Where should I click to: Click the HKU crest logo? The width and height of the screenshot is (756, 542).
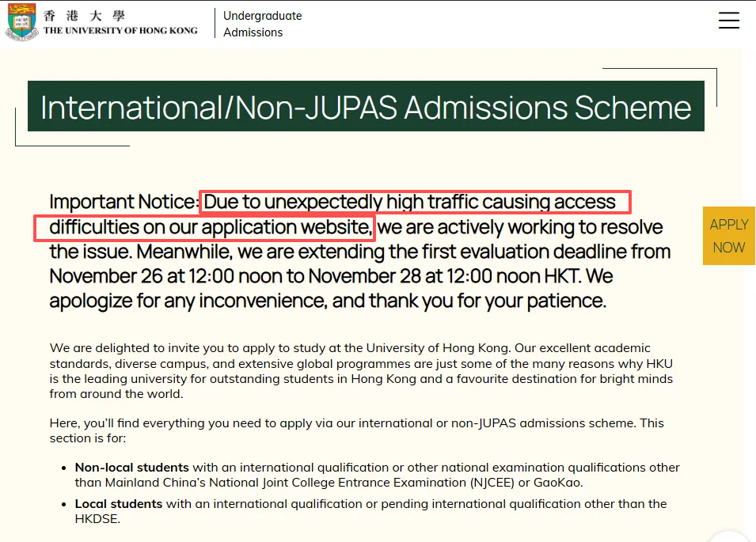(21, 22)
